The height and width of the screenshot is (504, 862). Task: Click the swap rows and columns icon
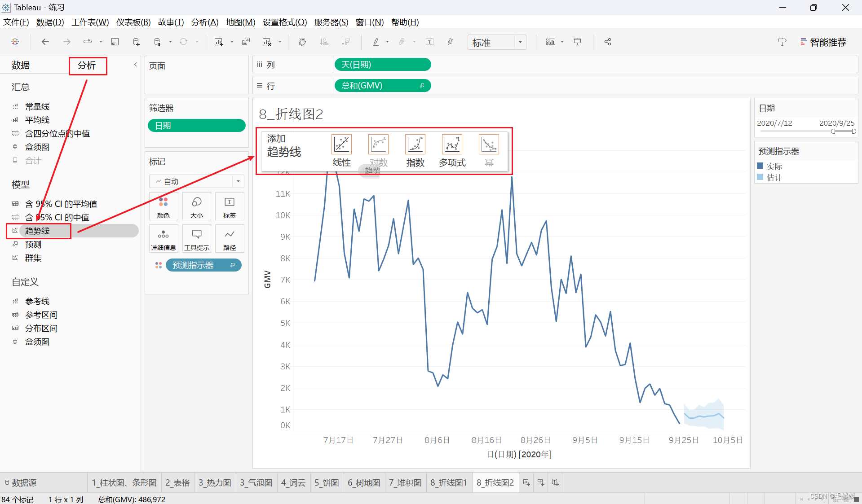click(302, 42)
